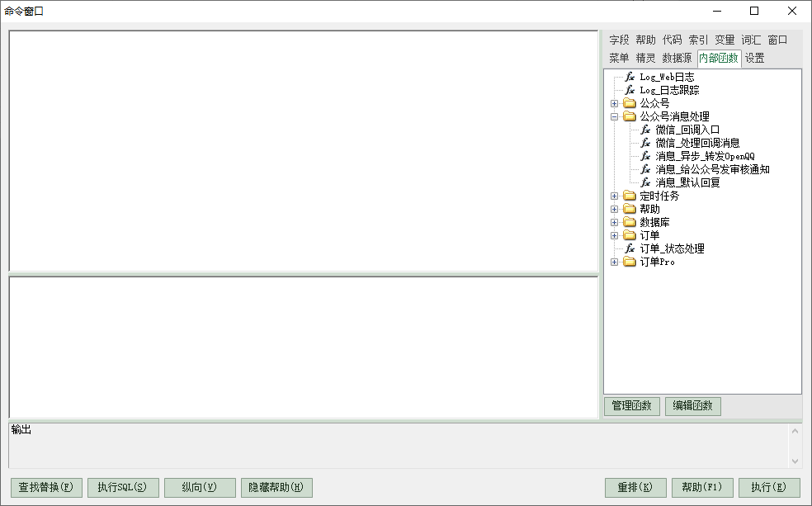
Task: Open help with 帮助(F1) button
Action: point(701,487)
